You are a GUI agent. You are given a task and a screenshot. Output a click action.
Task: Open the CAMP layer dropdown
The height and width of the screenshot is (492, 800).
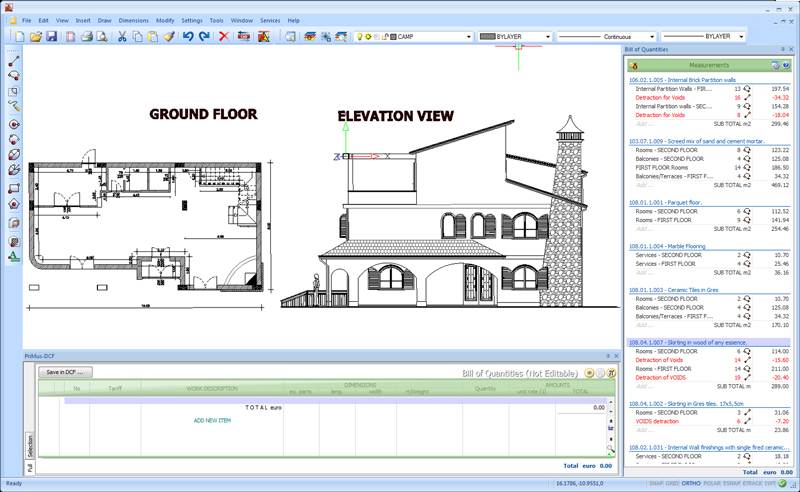pos(468,37)
